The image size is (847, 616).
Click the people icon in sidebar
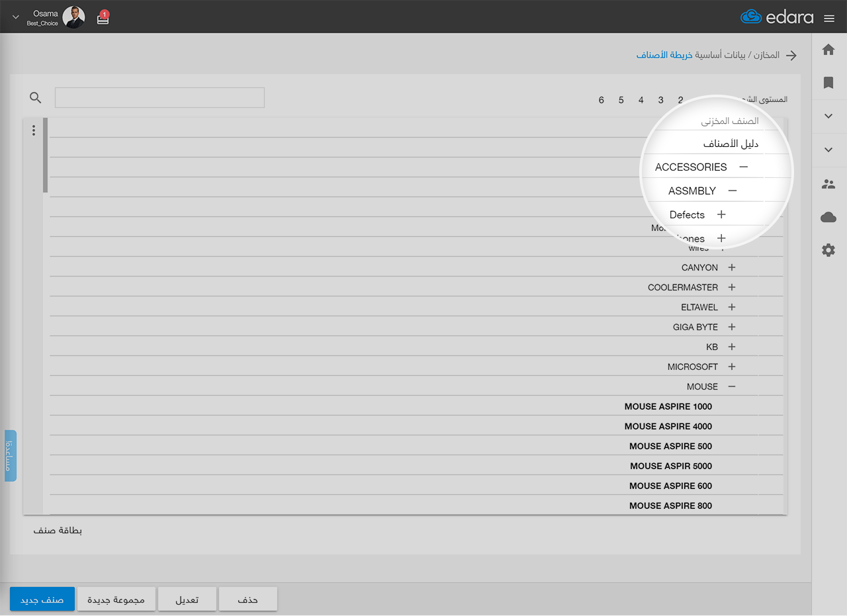tap(828, 185)
